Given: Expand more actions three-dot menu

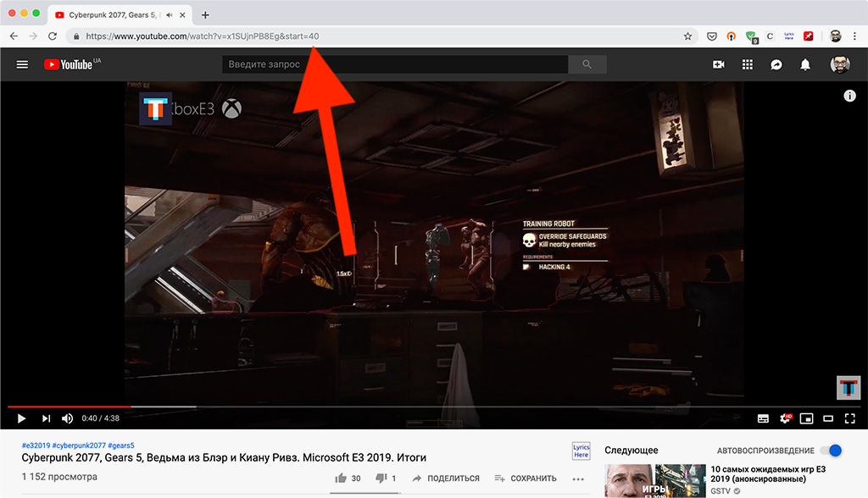Looking at the screenshot, I should point(578,479).
